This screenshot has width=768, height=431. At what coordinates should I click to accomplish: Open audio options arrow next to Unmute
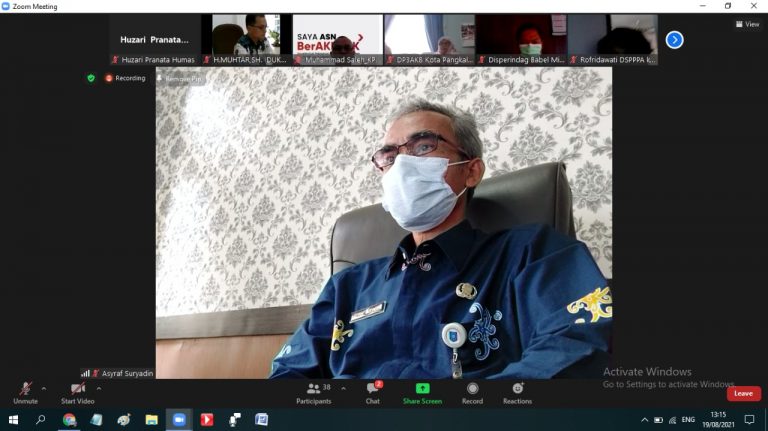click(44, 389)
